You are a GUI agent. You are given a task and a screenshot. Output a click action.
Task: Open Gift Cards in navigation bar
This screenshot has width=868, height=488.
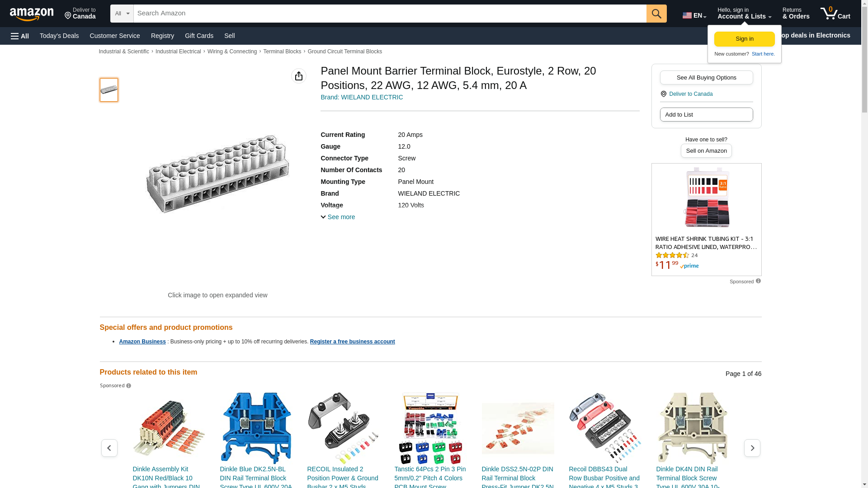(x=199, y=36)
